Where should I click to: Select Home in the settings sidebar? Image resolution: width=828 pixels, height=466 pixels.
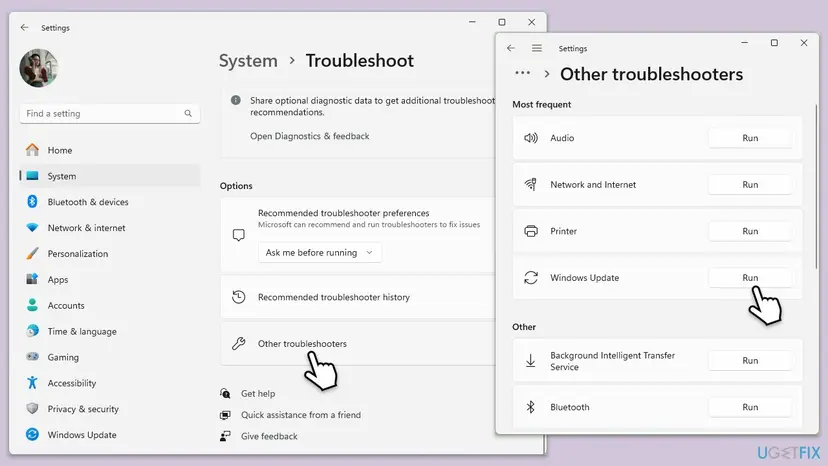(110, 150)
